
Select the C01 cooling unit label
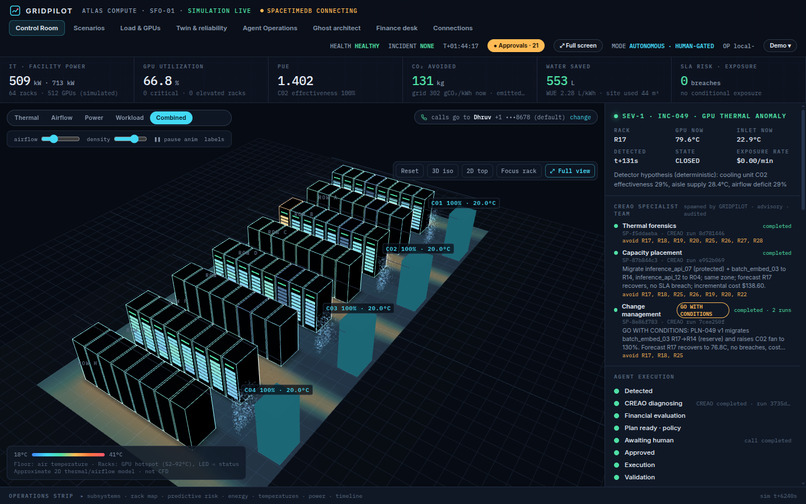click(463, 203)
